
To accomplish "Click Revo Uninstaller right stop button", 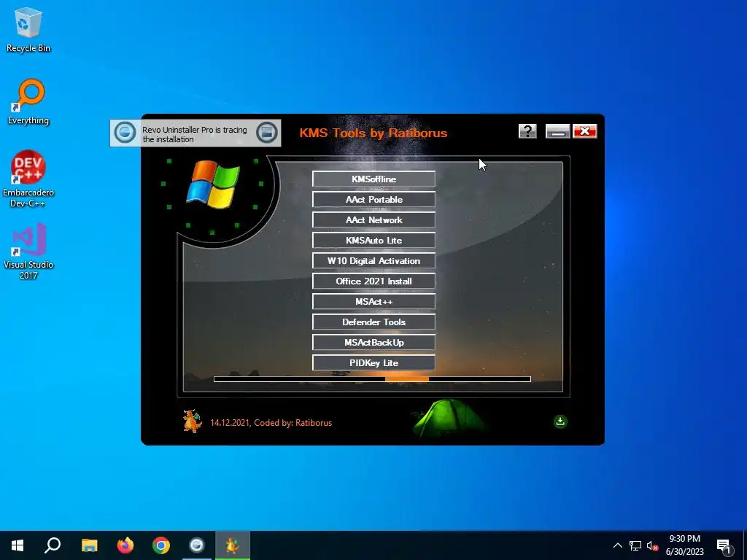I will (x=267, y=133).
